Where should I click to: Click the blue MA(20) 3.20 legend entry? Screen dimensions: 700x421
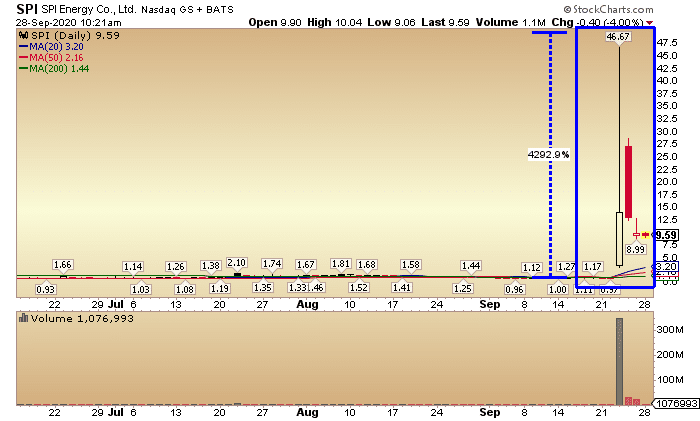pos(51,47)
